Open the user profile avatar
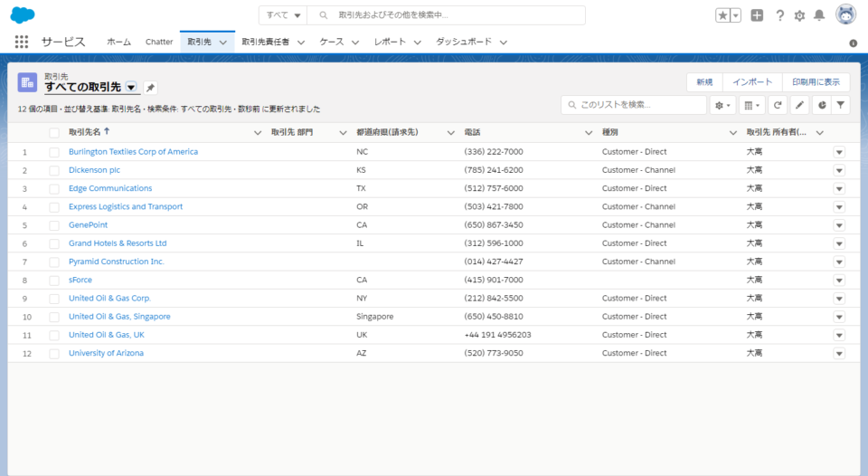The image size is (868, 476). point(845,15)
